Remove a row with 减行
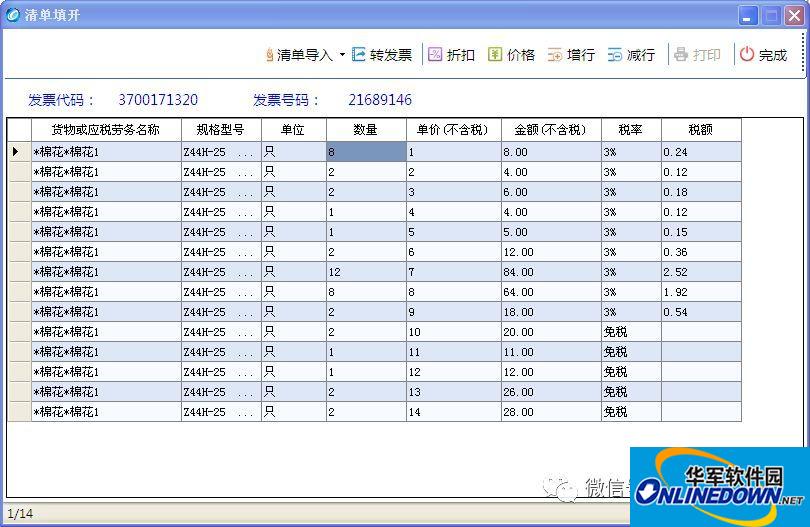The image size is (810, 527). click(631, 55)
